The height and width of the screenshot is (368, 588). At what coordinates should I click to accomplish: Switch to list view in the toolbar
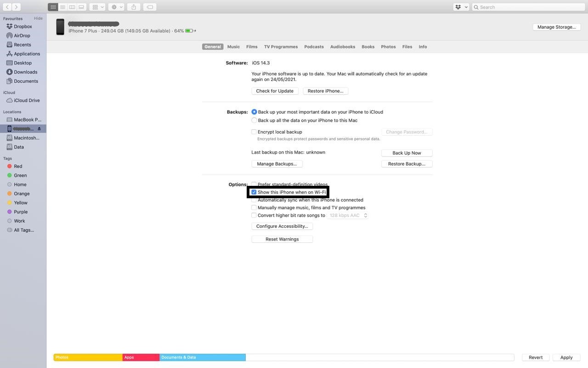pos(63,7)
